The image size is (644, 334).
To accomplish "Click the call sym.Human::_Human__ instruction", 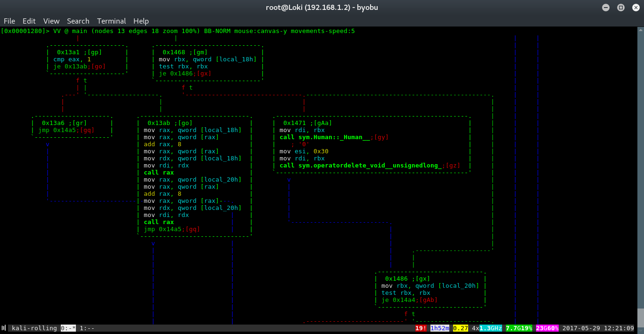I will tap(325, 137).
